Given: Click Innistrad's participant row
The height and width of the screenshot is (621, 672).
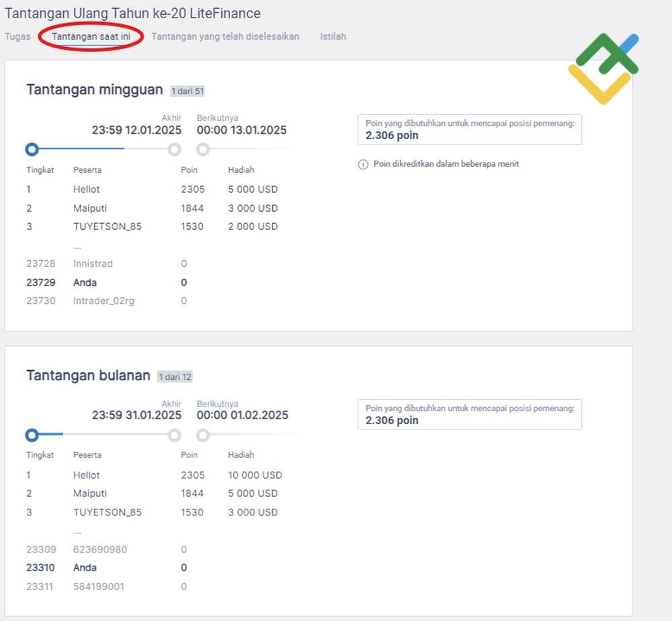Looking at the screenshot, I should click(x=92, y=263).
